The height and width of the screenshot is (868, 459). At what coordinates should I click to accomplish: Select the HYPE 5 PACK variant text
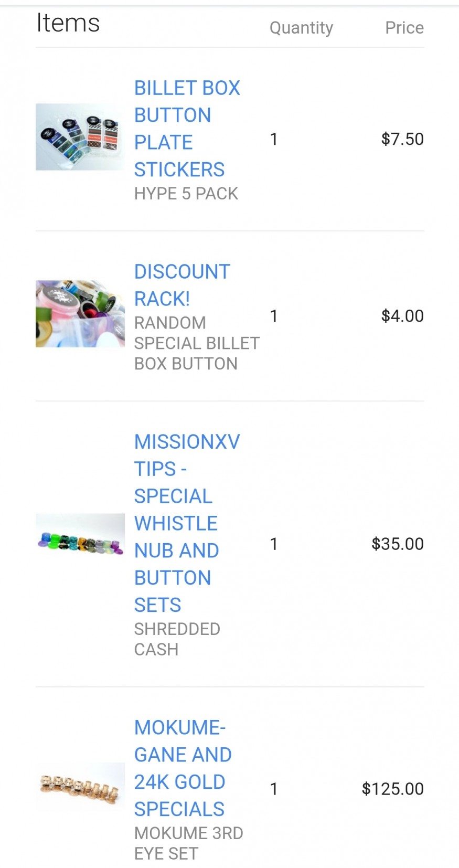186,194
